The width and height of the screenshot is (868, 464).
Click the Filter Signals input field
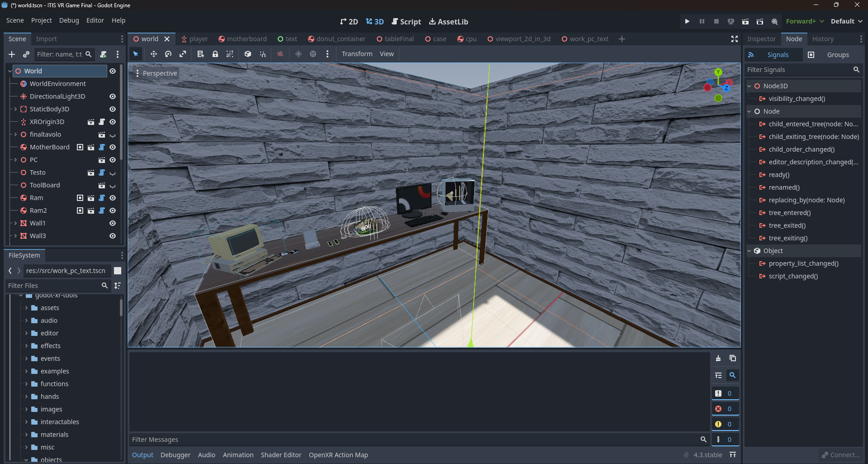[798, 70]
